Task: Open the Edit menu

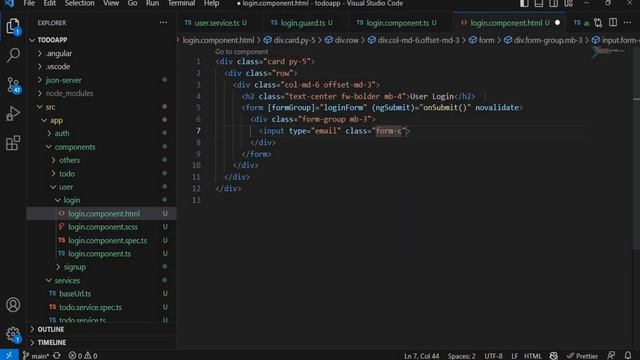Action: click(49, 3)
